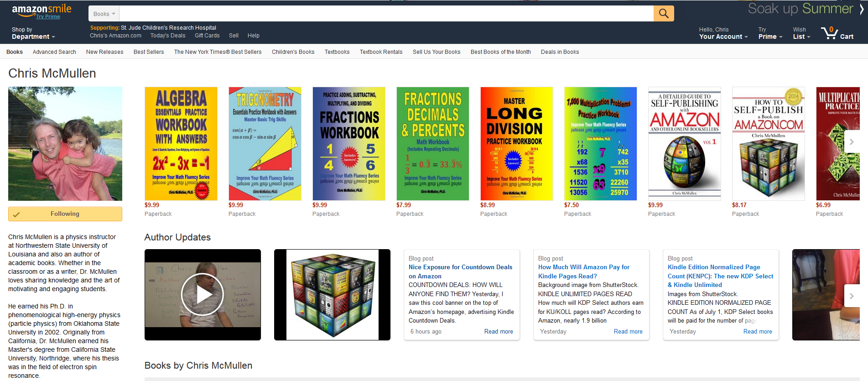Open the Rubik's cube books image update

click(332, 294)
